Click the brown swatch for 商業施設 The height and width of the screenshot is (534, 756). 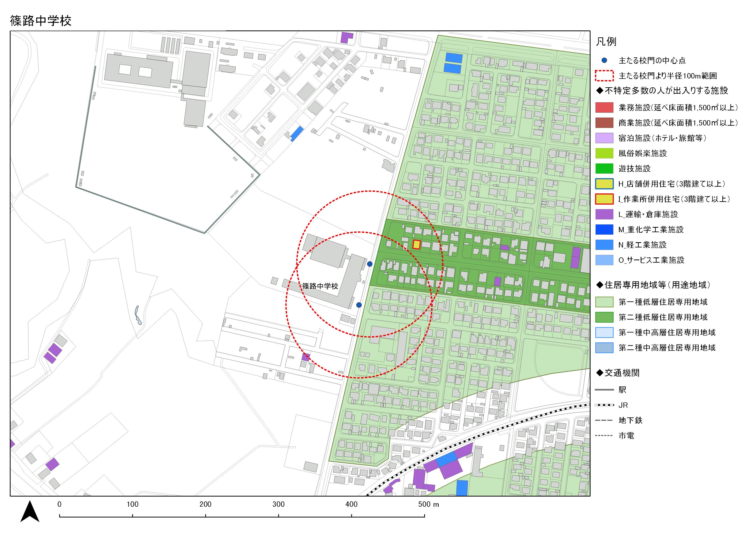[604, 123]
